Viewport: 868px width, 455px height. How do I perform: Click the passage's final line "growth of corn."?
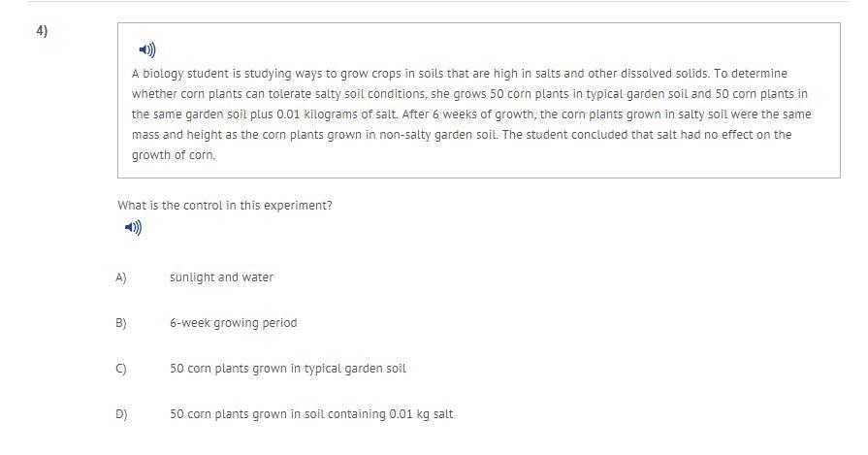coord(174,155)
